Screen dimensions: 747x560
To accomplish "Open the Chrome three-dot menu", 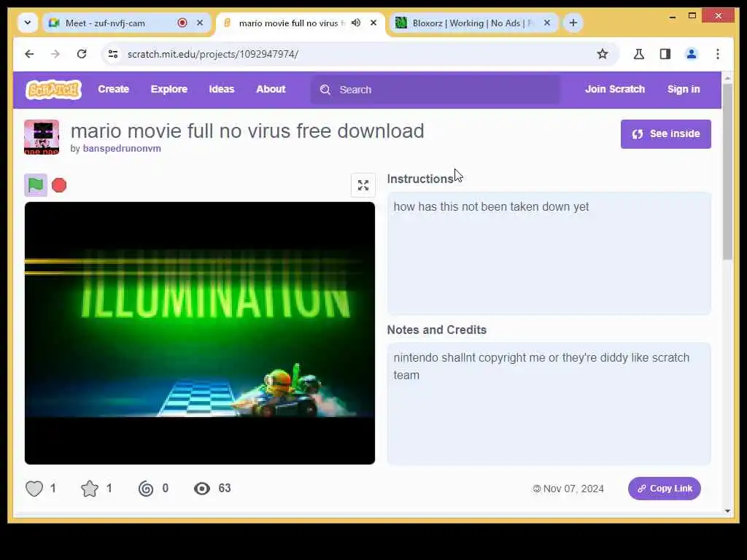I will [x=718, y=54].
